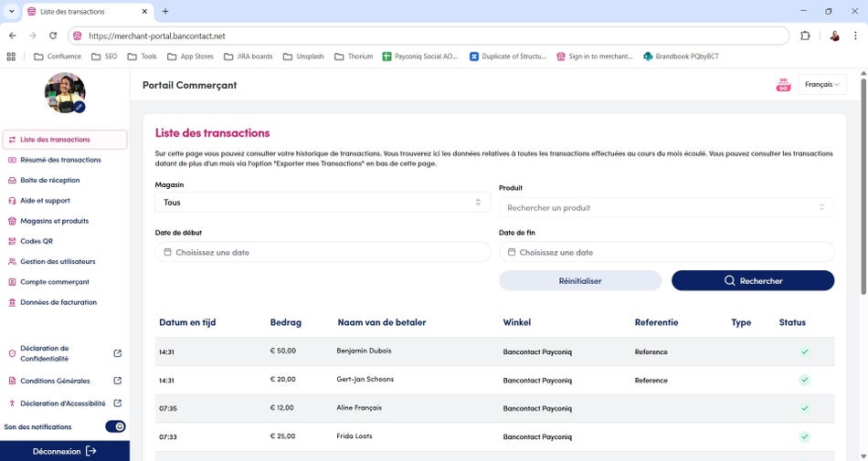
Task: Open Codes QR in the sidebar
Action: (x=37, y=241)
